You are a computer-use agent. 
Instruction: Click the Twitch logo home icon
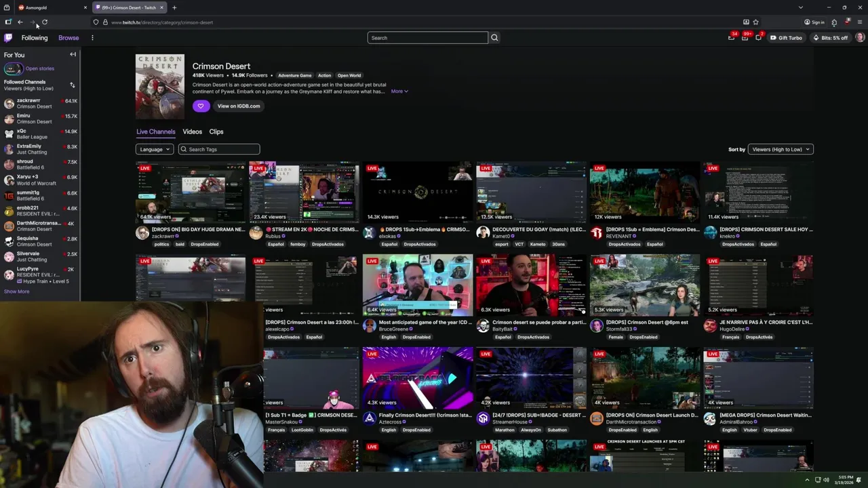(8, 38)
